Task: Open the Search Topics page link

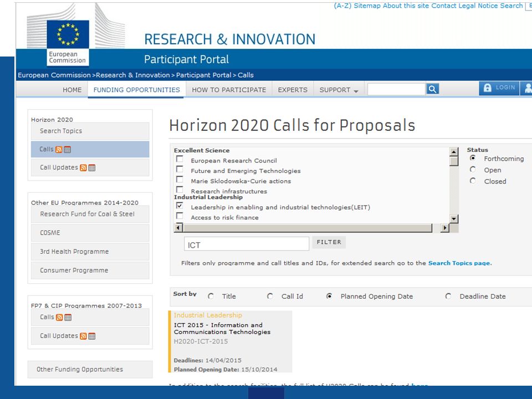Action: (459, 263)
